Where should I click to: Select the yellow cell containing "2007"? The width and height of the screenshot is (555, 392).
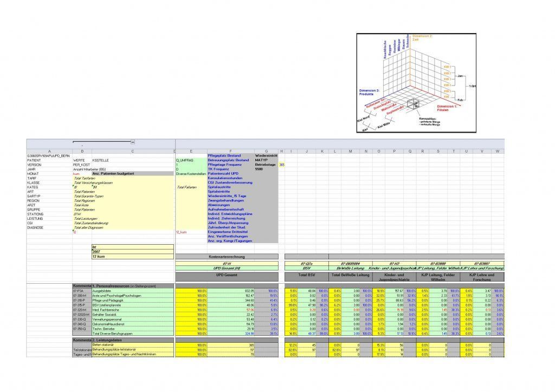point(95,250)
